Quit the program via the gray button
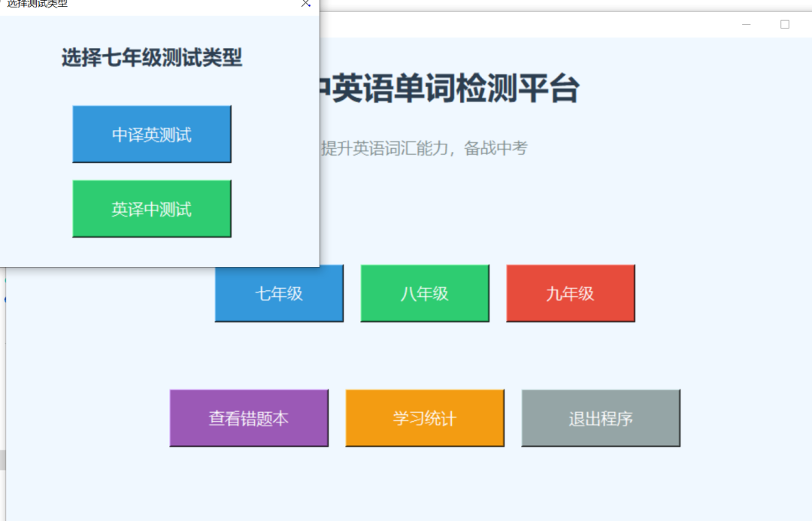 (601, 417)
